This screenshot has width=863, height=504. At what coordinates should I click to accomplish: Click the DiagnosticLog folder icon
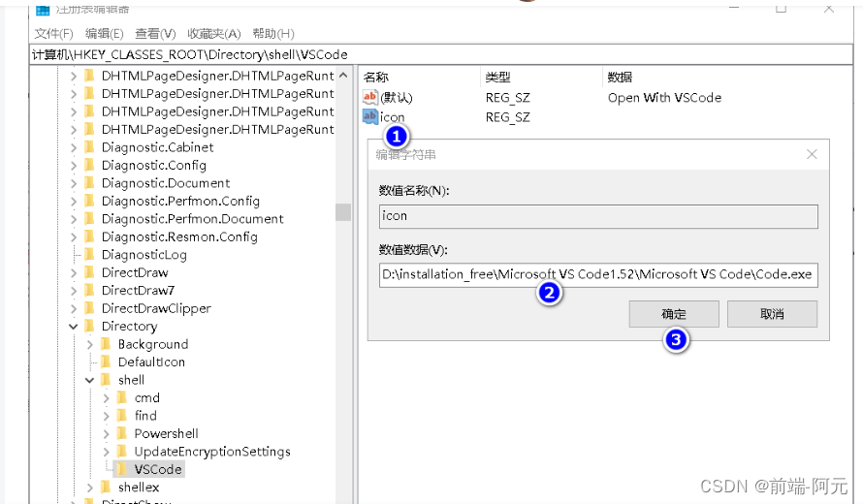pos(89,254)
